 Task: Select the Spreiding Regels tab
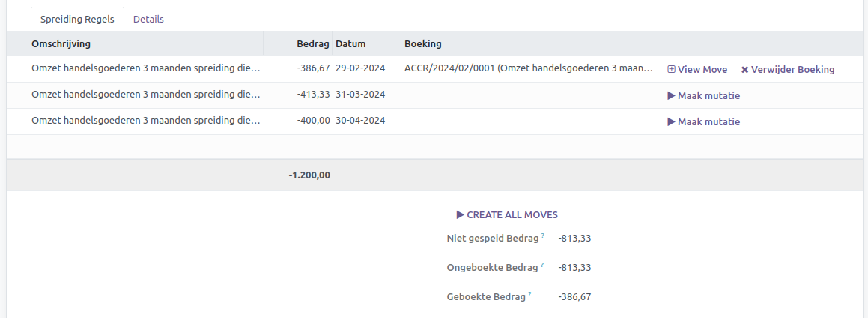coord(77,19)
